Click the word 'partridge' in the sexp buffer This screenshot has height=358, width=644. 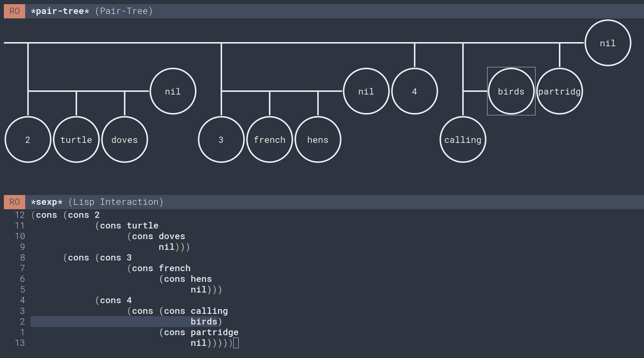[x=215, y=332]
